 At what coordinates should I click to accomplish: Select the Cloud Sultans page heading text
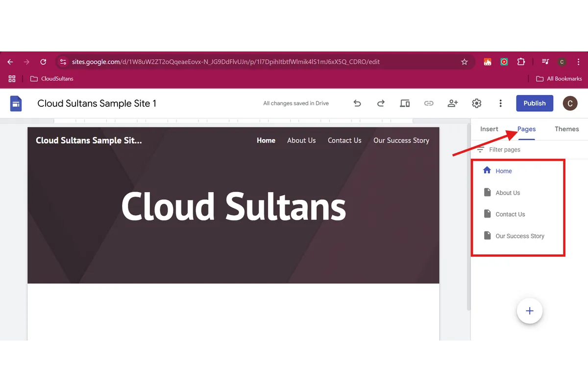234,206
